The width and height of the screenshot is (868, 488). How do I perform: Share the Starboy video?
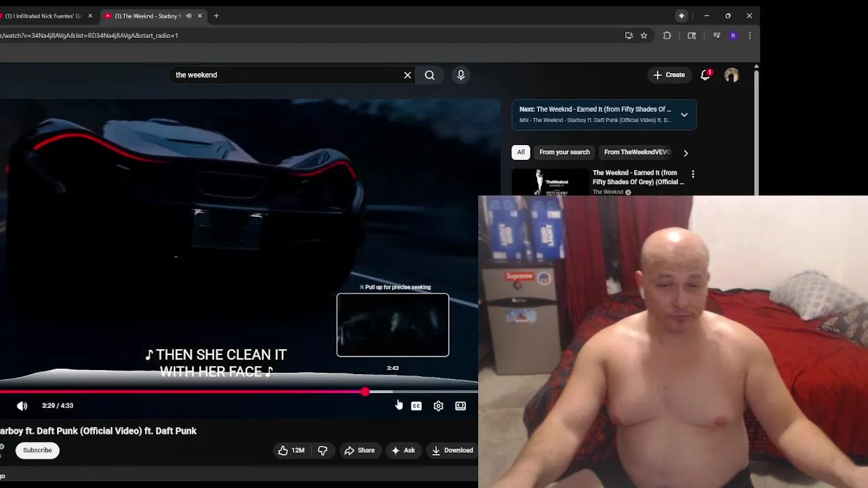pyautogui.click(x=359, y=451)
